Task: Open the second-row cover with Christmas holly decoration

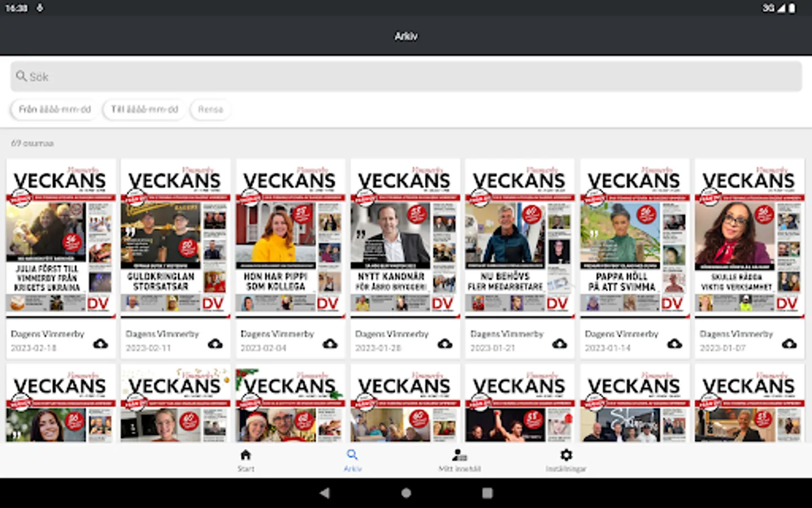Action: pyautogui.click(x=290, y=403)
